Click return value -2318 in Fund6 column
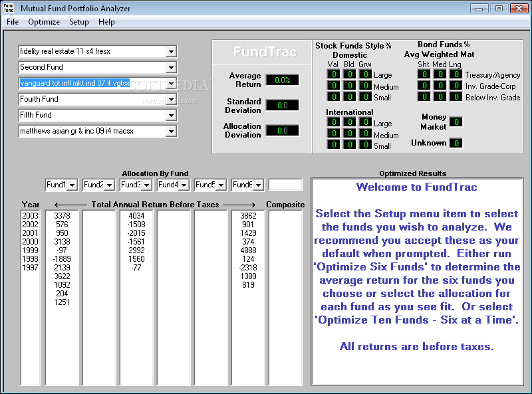The width and height of the screenshot is (532, 394). click(248, 268)
